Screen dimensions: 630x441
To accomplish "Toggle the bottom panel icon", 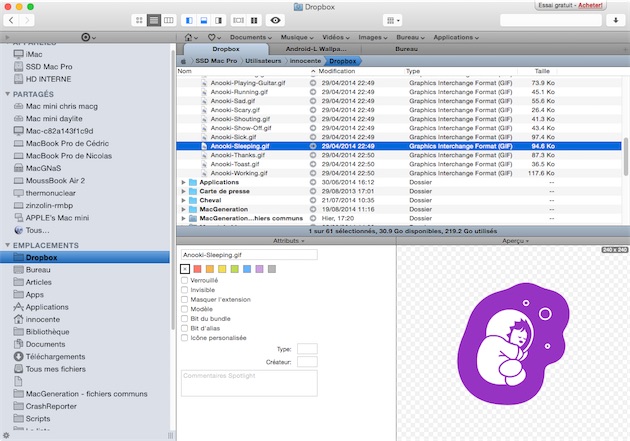I will (204, 20).
